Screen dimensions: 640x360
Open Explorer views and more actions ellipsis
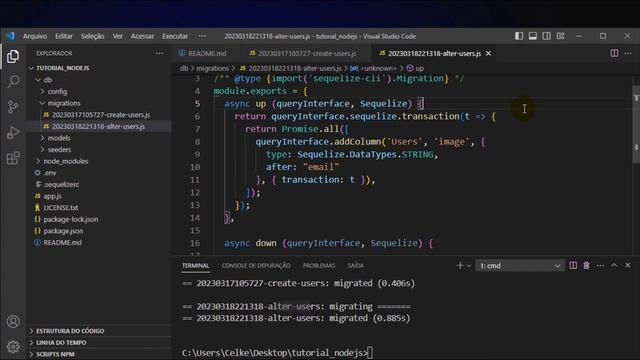(x=159, y=53)
